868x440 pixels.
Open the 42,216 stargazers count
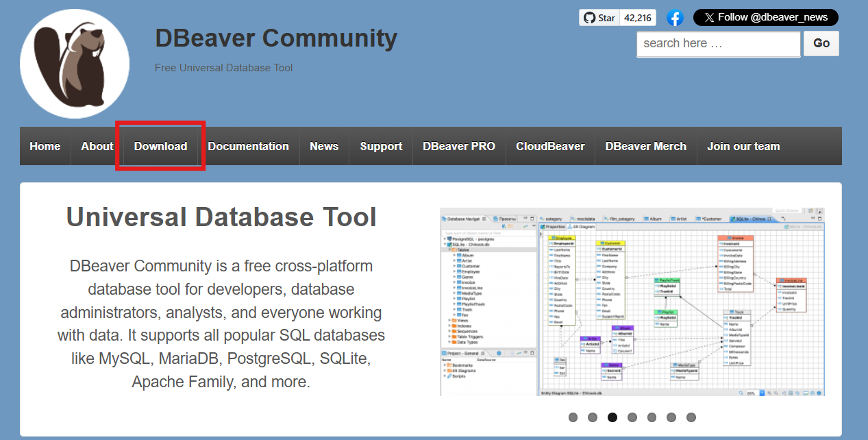coord(638,18)
